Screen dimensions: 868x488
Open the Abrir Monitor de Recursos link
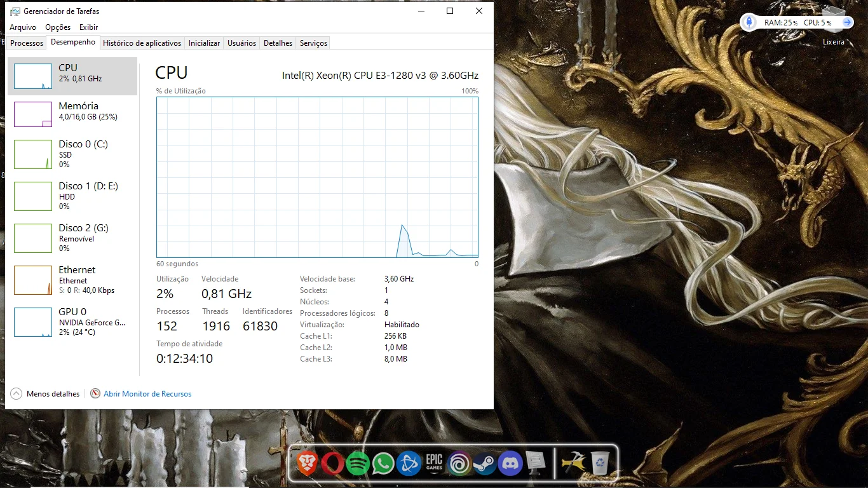(x=141, y=394)
